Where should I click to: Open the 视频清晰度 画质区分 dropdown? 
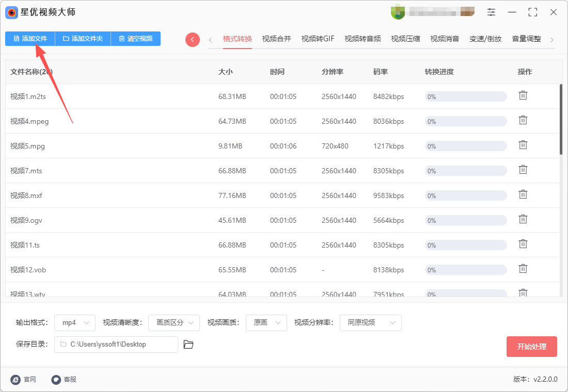tap(174, 323)
